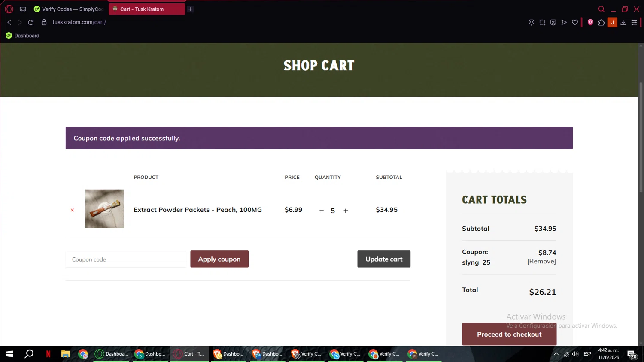Go forward to the next page

(20, 22)
